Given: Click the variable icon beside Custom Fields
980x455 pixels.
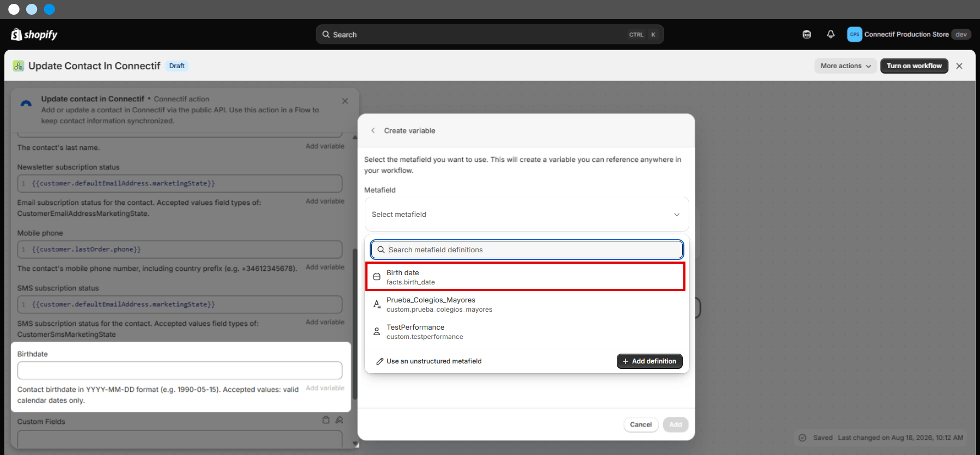Looking at the screenshot, I should tap(339, 420).
